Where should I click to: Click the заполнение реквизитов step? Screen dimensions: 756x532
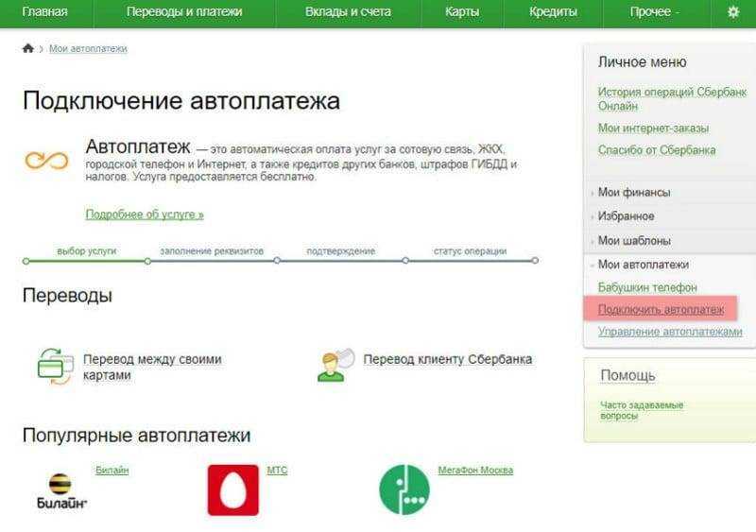tap(212, 251)
